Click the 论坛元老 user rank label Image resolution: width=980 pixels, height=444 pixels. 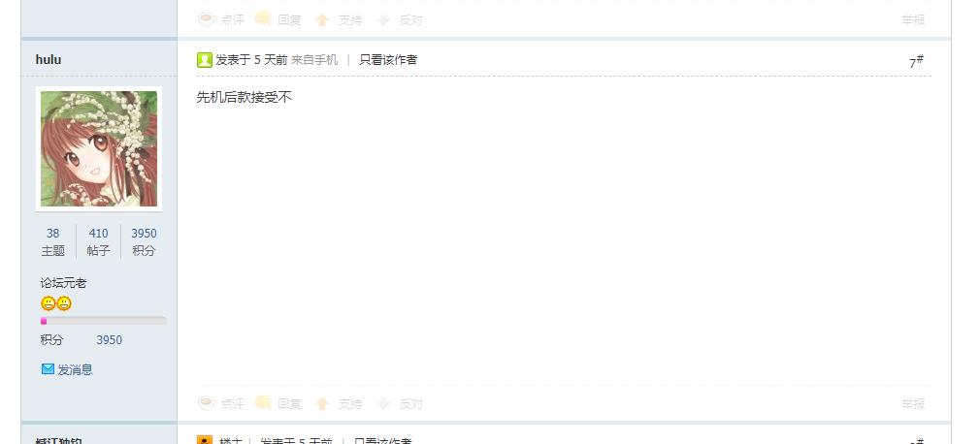[x=63, y=283]
